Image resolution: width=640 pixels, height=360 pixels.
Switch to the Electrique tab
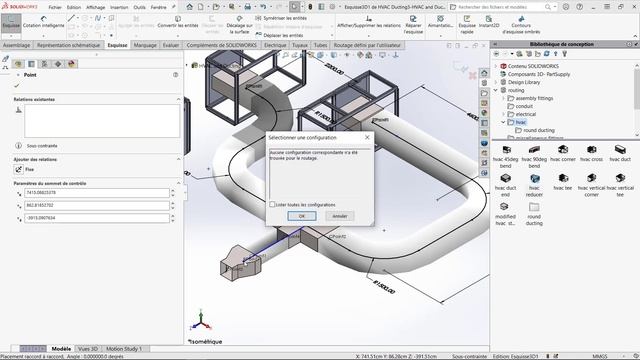click(275, 45)
